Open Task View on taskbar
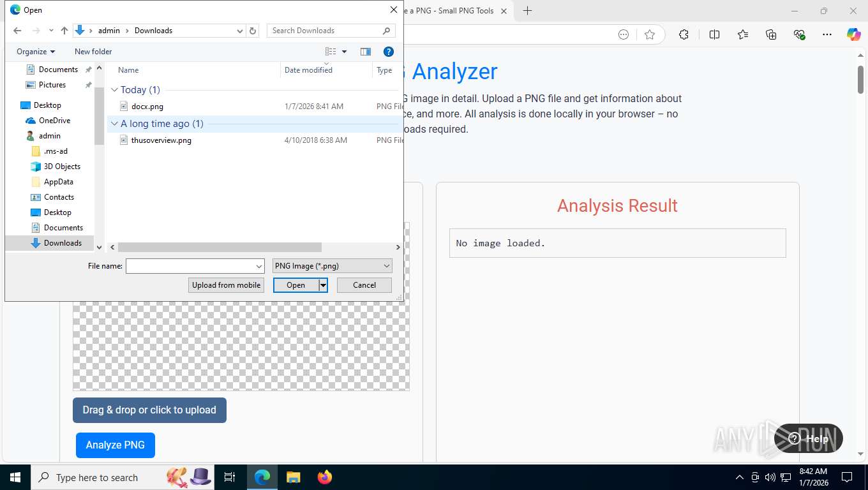This screenshot has width=868, height=490. (x=230, y=477)
